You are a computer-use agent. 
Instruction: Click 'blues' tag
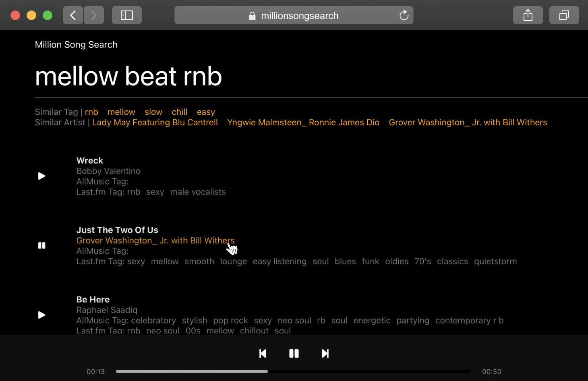[x=345, y=261]
